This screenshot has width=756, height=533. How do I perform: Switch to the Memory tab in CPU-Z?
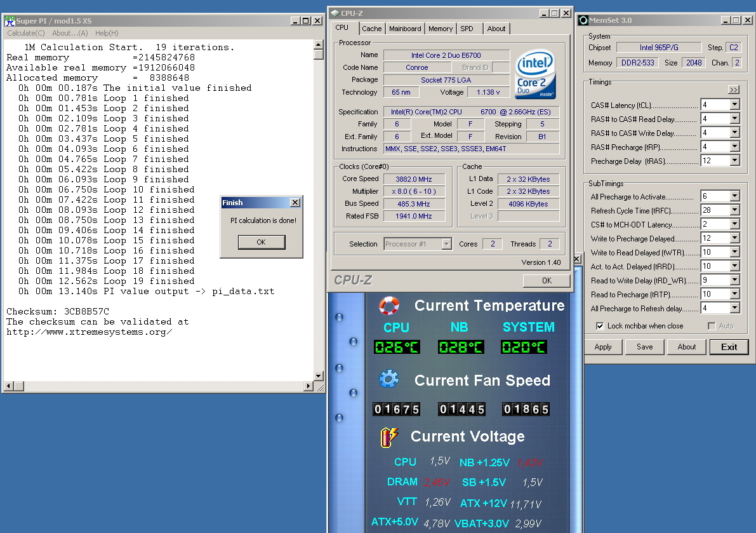440,29
